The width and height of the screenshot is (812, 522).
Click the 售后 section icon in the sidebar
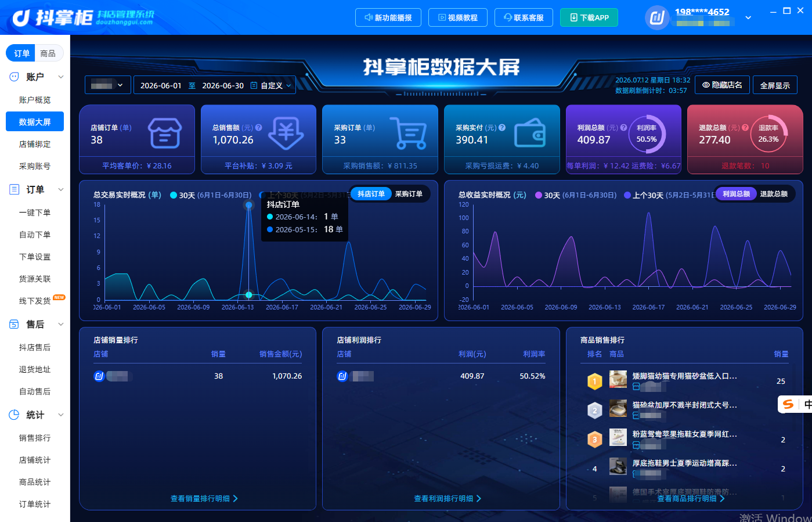coord(15,324)
